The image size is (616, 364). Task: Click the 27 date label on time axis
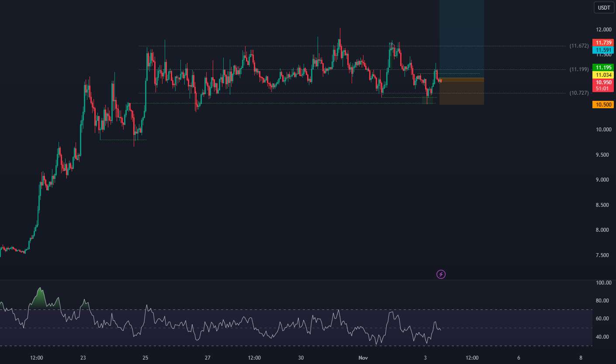208,357
